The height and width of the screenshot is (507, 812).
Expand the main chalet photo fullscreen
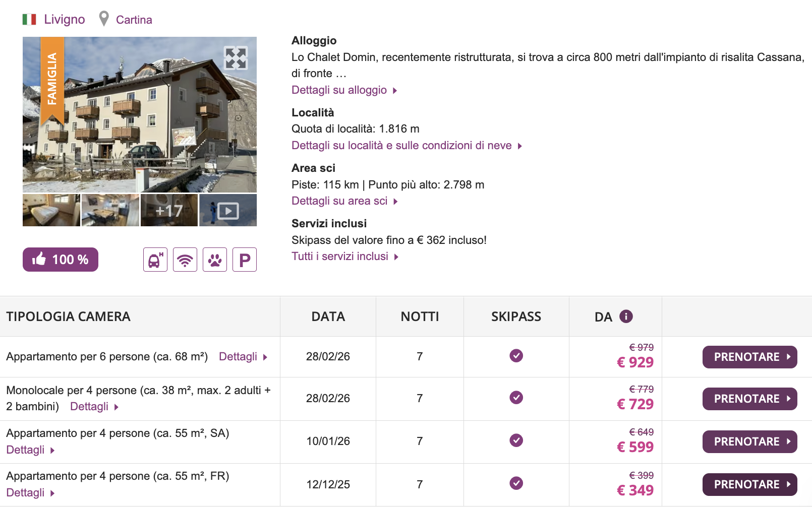tap(236, 58)
